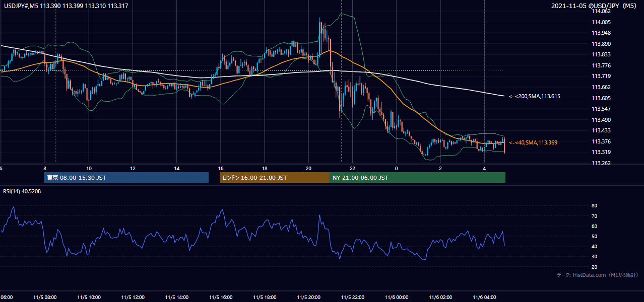Click the 11/5 14:00 time axis label

[x=177, y=297]
